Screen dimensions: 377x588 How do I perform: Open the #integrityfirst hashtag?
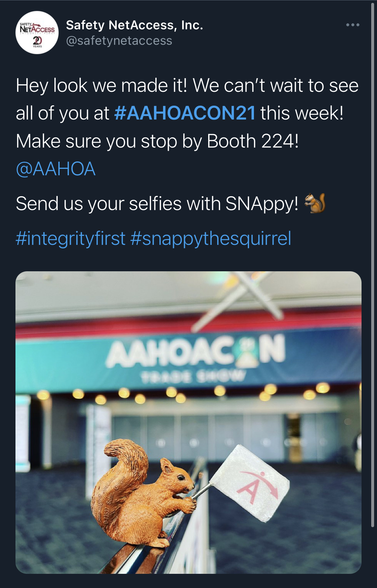click(x=70, y=238)
